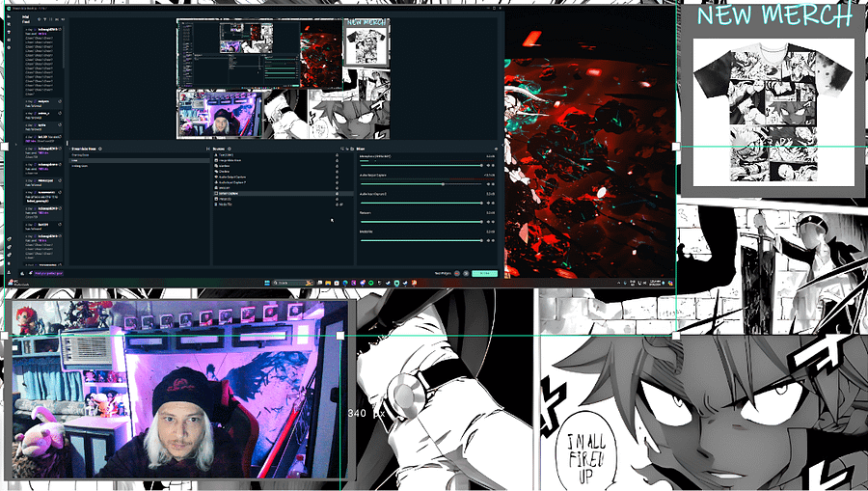Select the webcam video source on canvas
This screenshot has height=491, width=868.
[x=178, y=390]
